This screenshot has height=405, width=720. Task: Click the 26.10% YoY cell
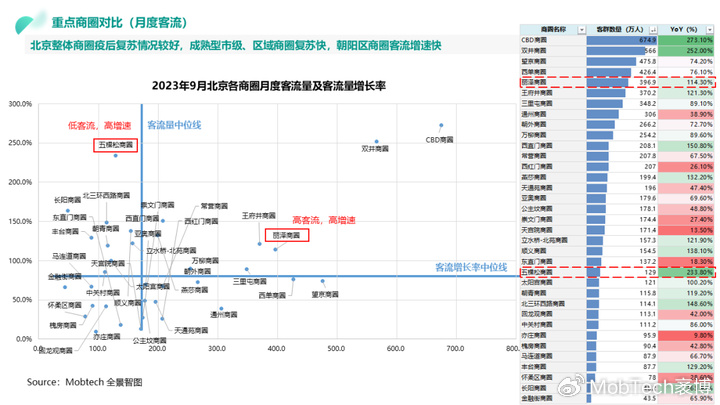(686, 167)
